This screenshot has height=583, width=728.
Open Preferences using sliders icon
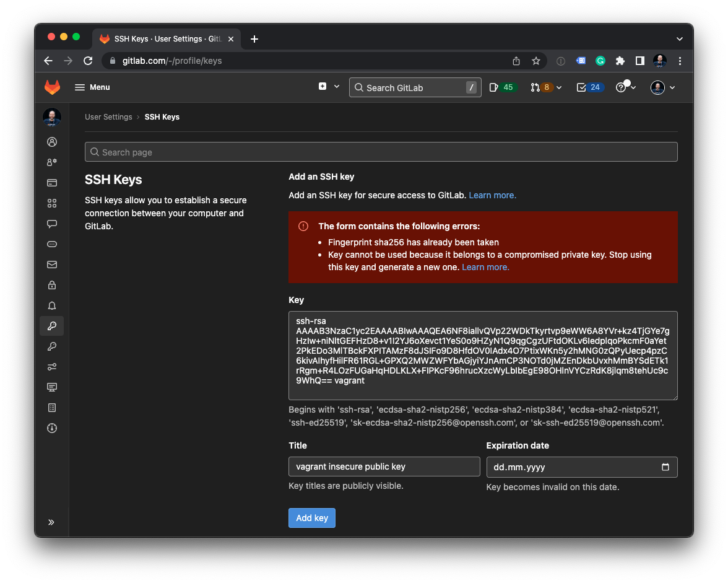point(52,366)
